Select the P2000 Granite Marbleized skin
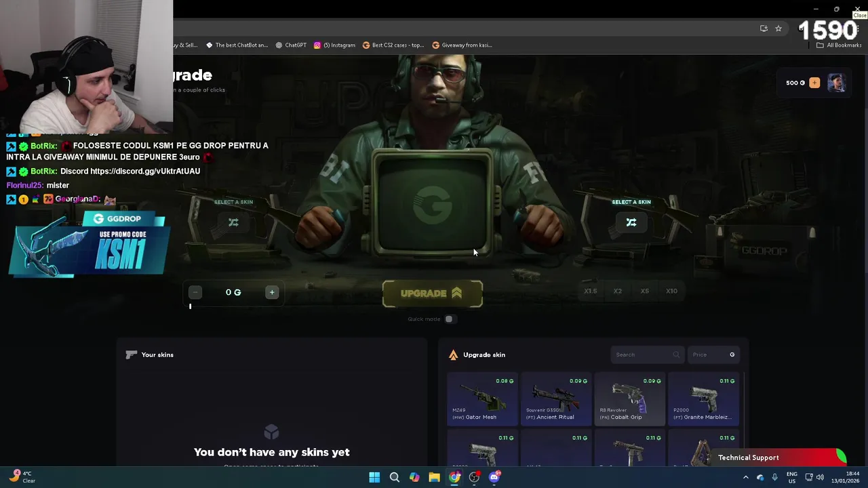Screen dimensions: 868x488 click(x=703, y=399)
